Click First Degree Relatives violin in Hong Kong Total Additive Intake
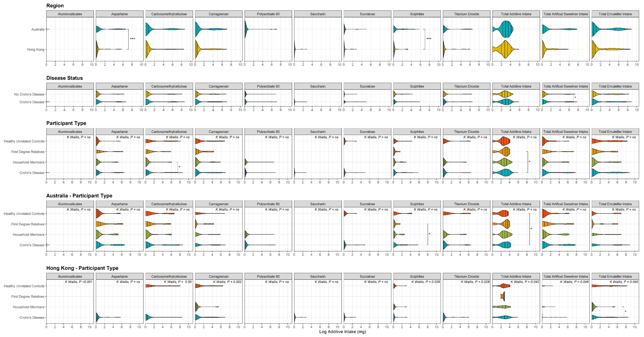This screenshot has height=337, width=644. (503, 296)
